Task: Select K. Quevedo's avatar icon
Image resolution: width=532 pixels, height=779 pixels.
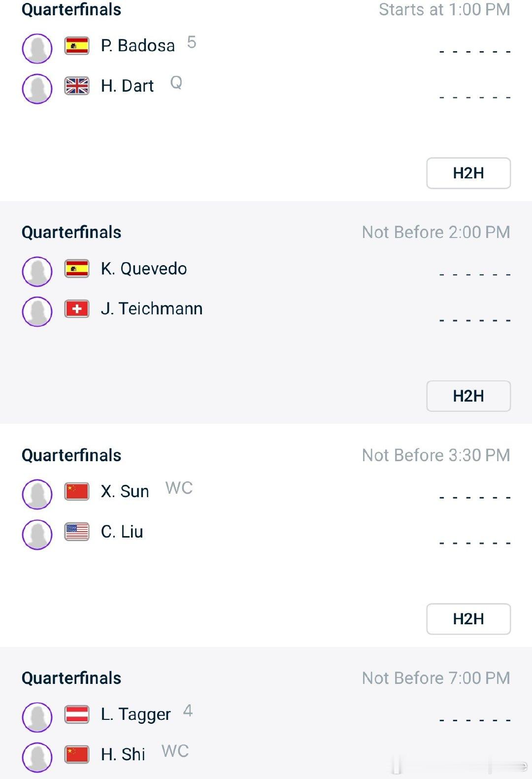Action: coord(37,271)
